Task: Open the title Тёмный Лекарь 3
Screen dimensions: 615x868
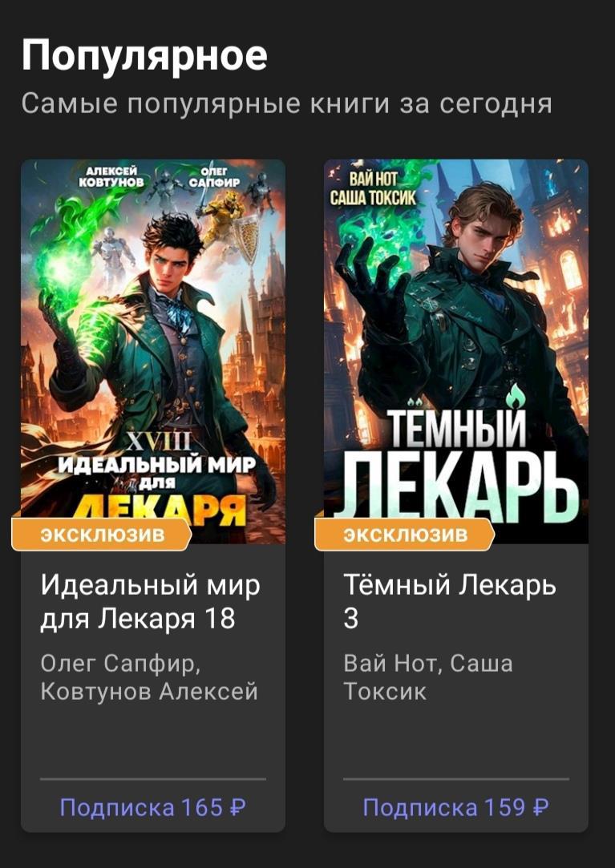Action: [x=449, y=602]
